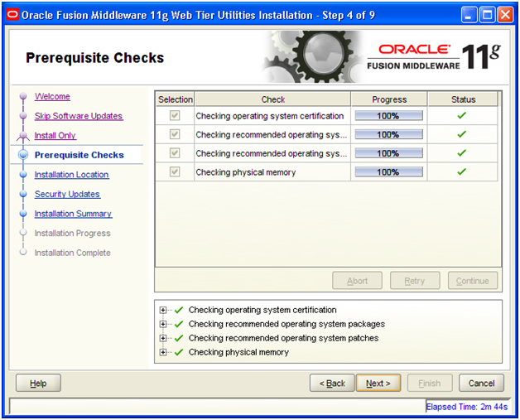Click green checkmark status for operating system certification row
Screen dimensions: 520x420
click(x=462, y=115)
